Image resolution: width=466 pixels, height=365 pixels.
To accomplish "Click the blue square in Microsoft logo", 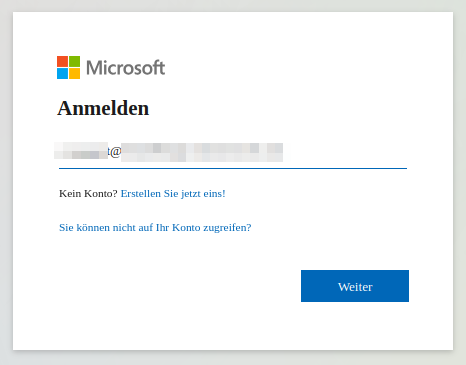I will [x=62, y=73].
